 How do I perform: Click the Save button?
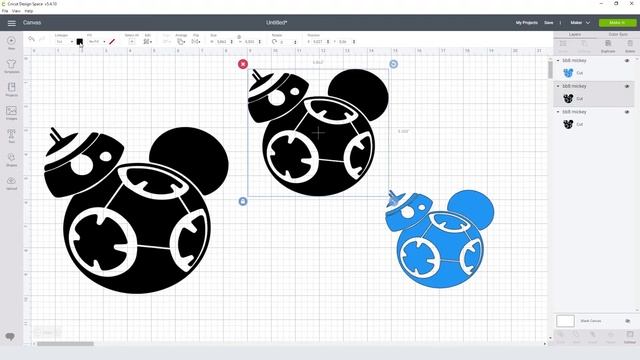pyautogui.click(x=549, y=23)
